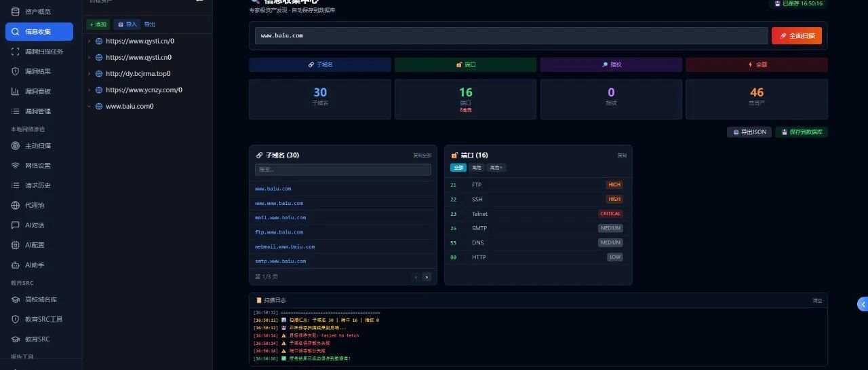
Task: Open 请求历史 in sidebar
Action: point(41,185)
